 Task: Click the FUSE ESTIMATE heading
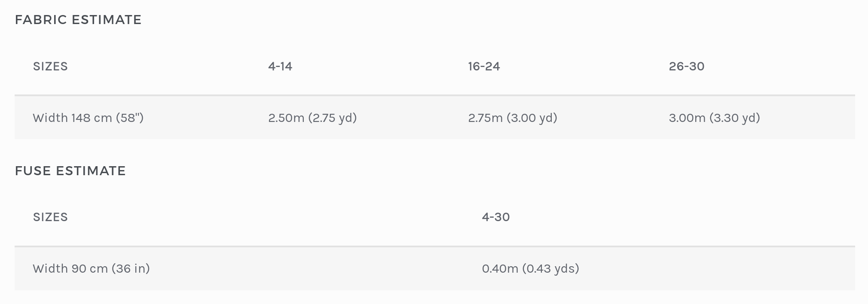70,171
